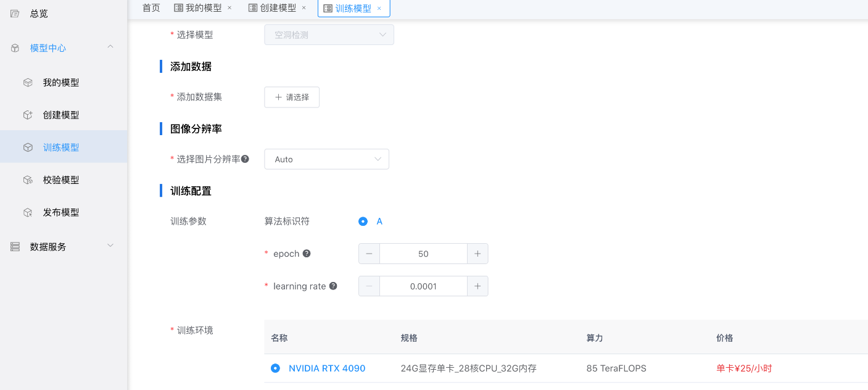The image size is (868, 390).
Task: Select algorithm identifier A radio button
Action: click(x=363, y=222)
